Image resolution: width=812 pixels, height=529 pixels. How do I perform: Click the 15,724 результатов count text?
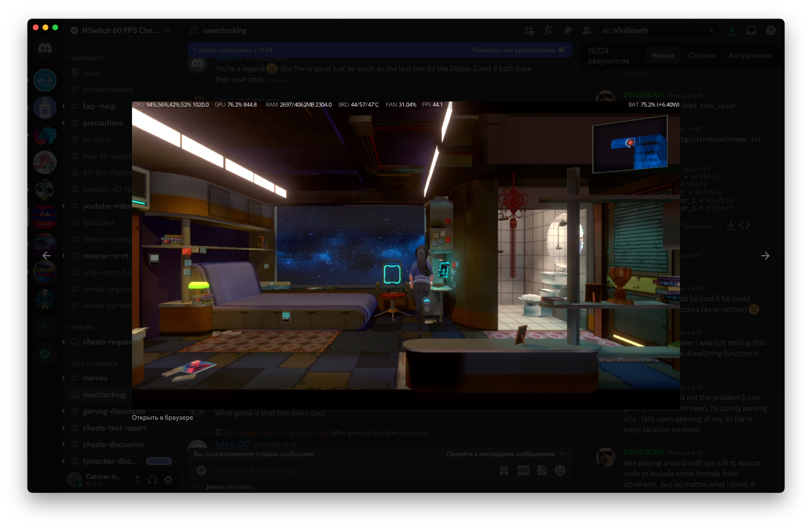point(609,56)
